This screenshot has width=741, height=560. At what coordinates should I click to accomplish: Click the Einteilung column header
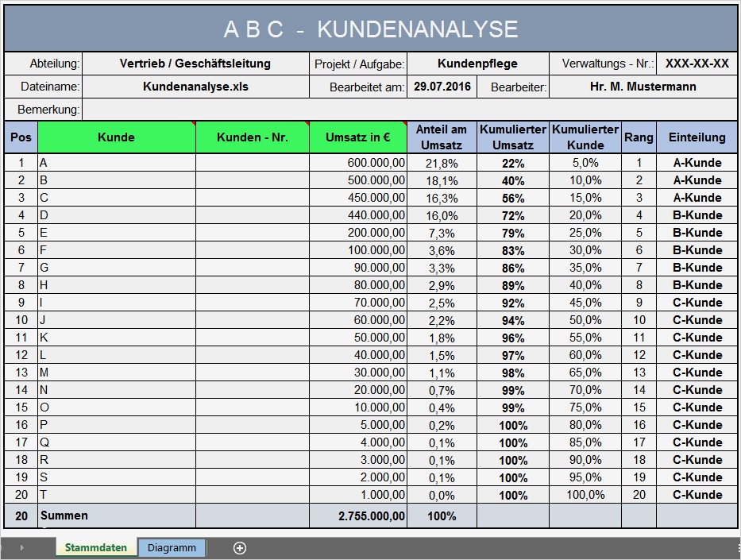pos(697,137)
